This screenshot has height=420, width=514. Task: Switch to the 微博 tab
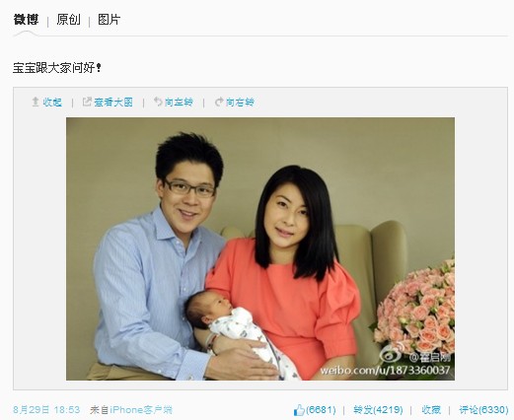[x=26, y=20]
